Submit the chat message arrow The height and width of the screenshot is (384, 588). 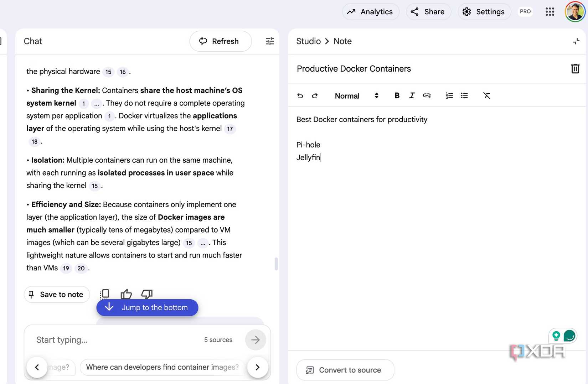[256, 340]
